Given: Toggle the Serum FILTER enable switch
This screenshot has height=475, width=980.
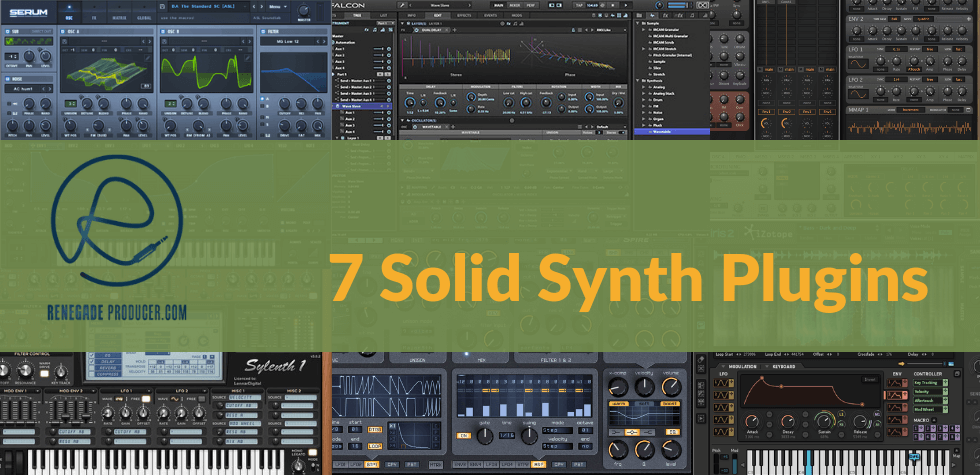Looking at the screenshot, I should [x=263, y=32].
